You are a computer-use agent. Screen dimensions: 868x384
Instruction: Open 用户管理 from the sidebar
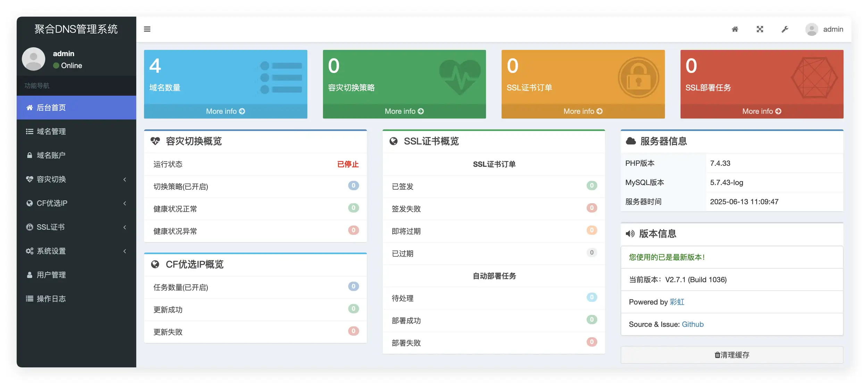coord(76,275)
